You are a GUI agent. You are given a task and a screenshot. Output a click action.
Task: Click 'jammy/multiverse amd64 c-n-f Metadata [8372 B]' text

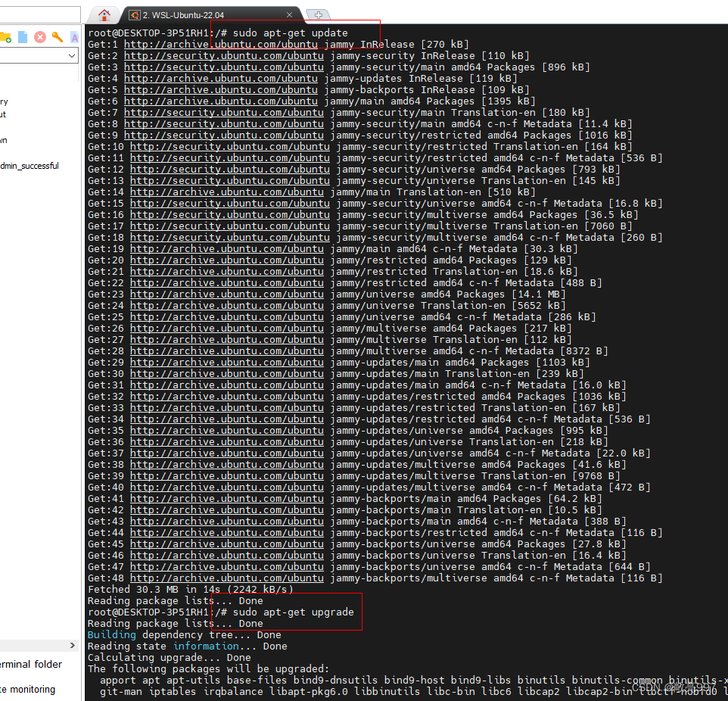pos(469,351)
